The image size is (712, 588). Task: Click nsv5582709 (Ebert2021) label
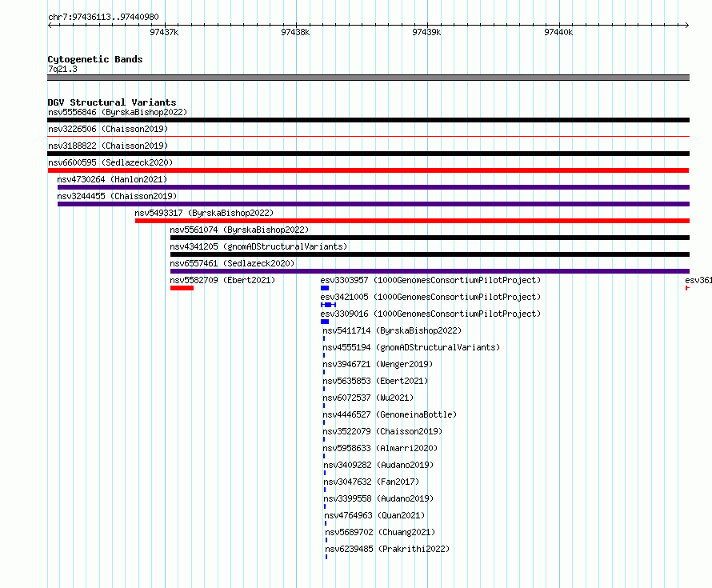tap(222, 280)
